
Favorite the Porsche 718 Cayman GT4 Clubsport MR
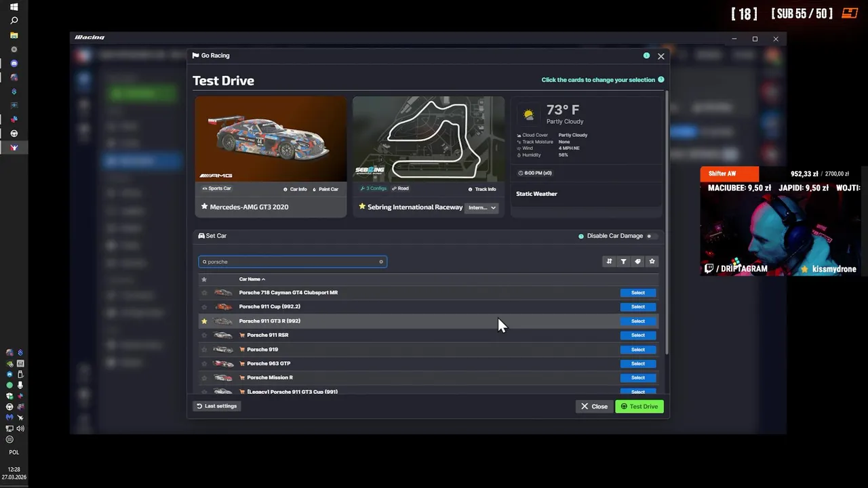tap(204, 293)
